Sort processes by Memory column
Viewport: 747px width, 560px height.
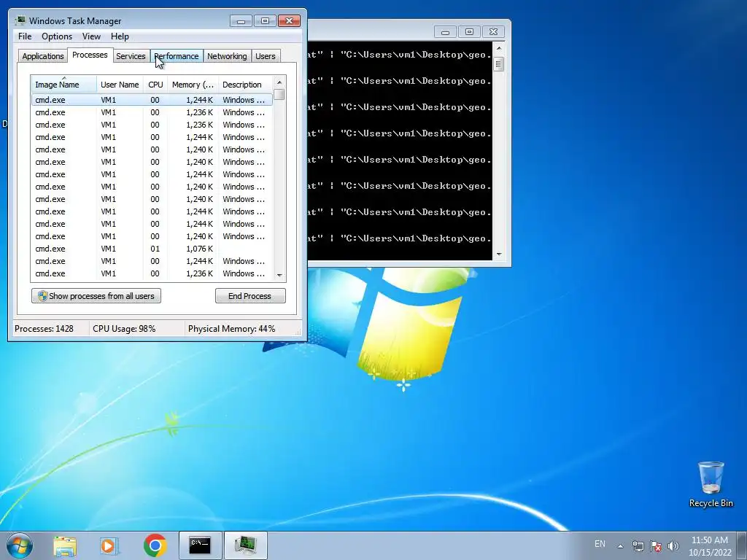(x=193, y=85)
